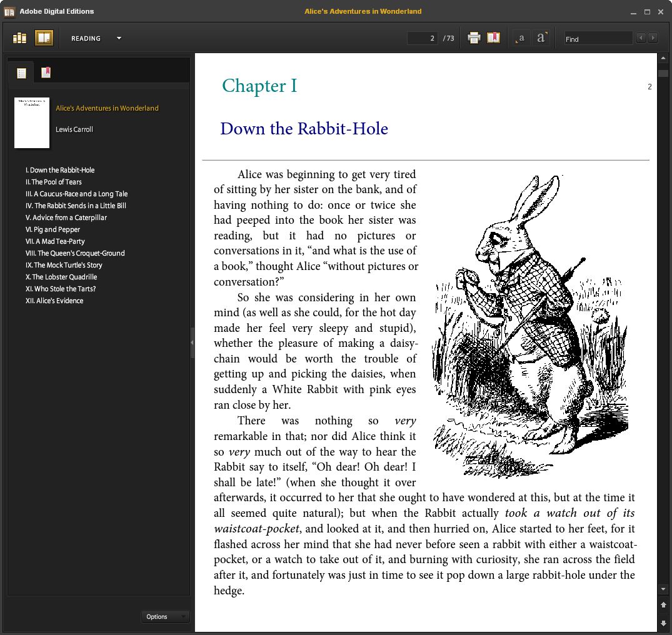Open chapter II. The Pool of Tears
Screen dimensions: 672x635
[x=54, y=182]
